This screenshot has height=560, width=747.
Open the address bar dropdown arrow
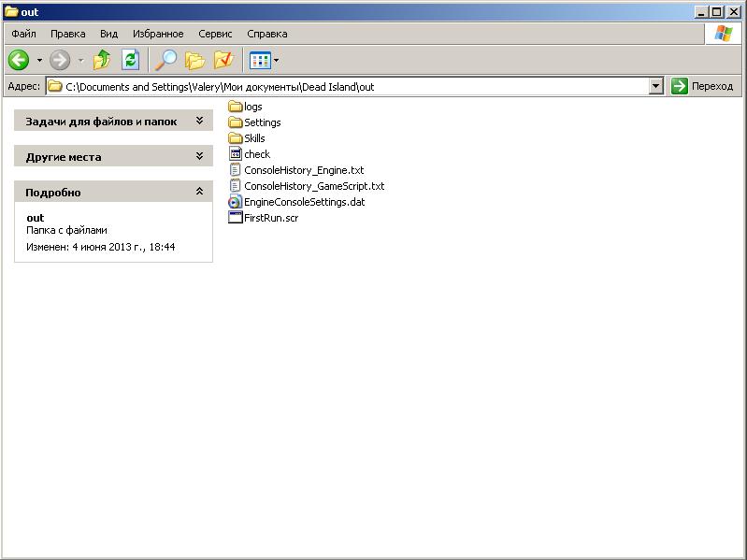656,87
